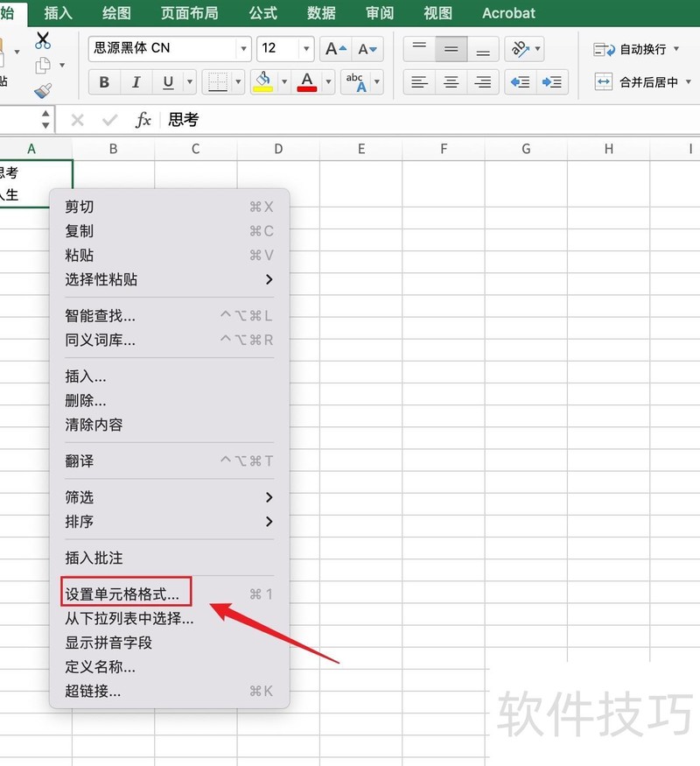This screenshot has width=700, height=766.
Task: Open the font name dropdown
Action: tap(242, 49)
